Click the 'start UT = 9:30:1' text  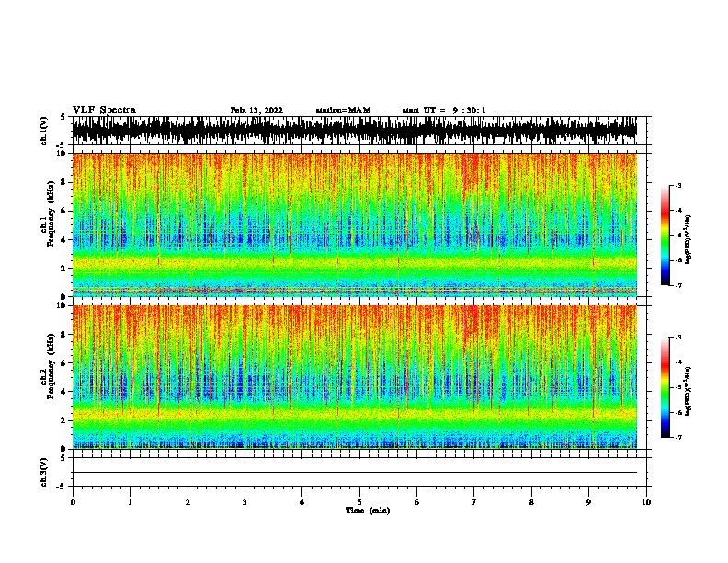click(x=444, y=110)
